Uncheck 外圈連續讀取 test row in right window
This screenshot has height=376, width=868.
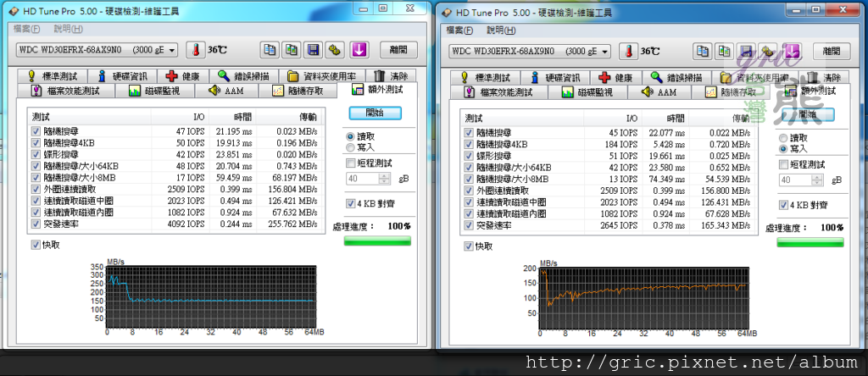point(468,191)
